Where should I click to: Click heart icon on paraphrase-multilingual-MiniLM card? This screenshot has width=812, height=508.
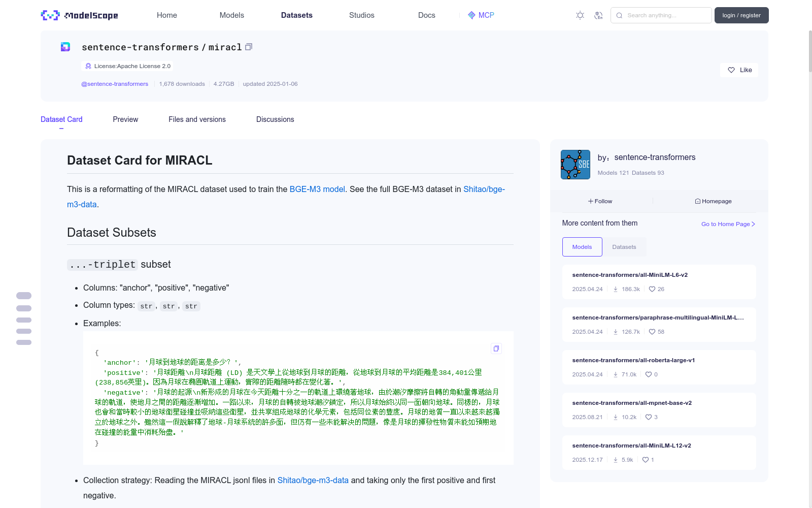tap(652, 332)
